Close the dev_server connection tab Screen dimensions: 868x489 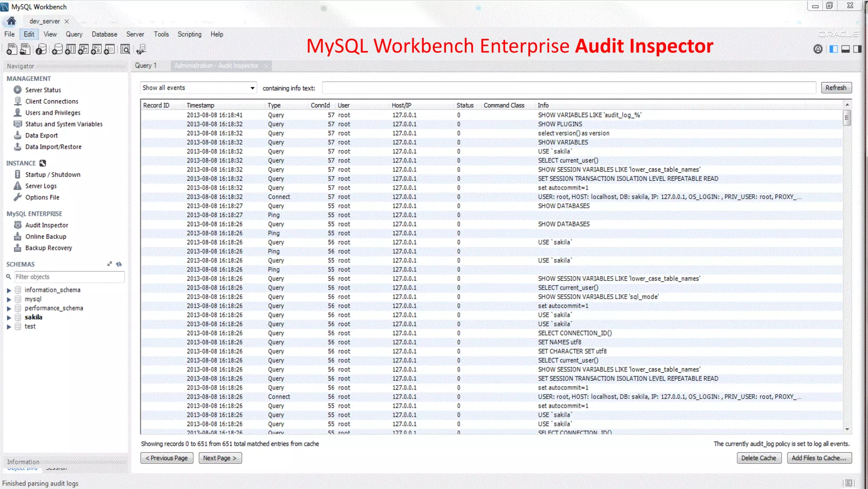pos(67,21)
